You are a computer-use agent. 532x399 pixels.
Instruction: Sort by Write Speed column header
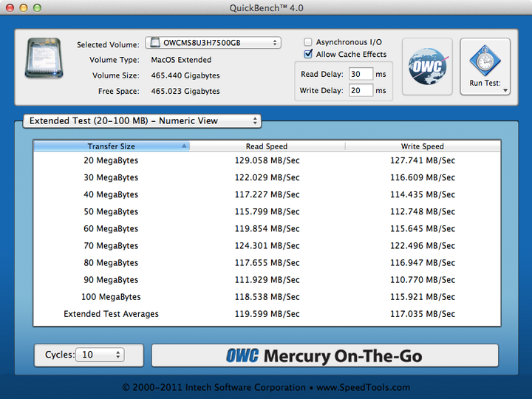422,146
